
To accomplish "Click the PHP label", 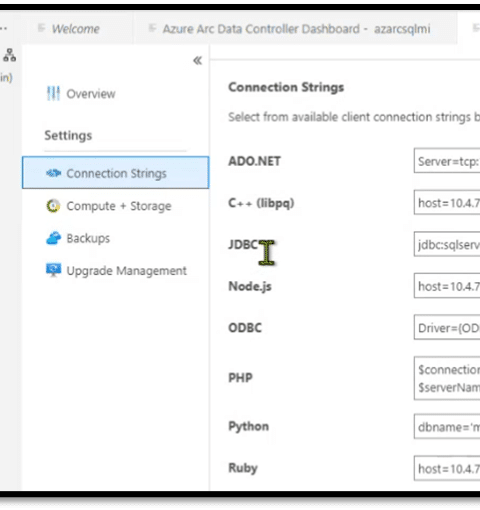I will tap(240, 378).
